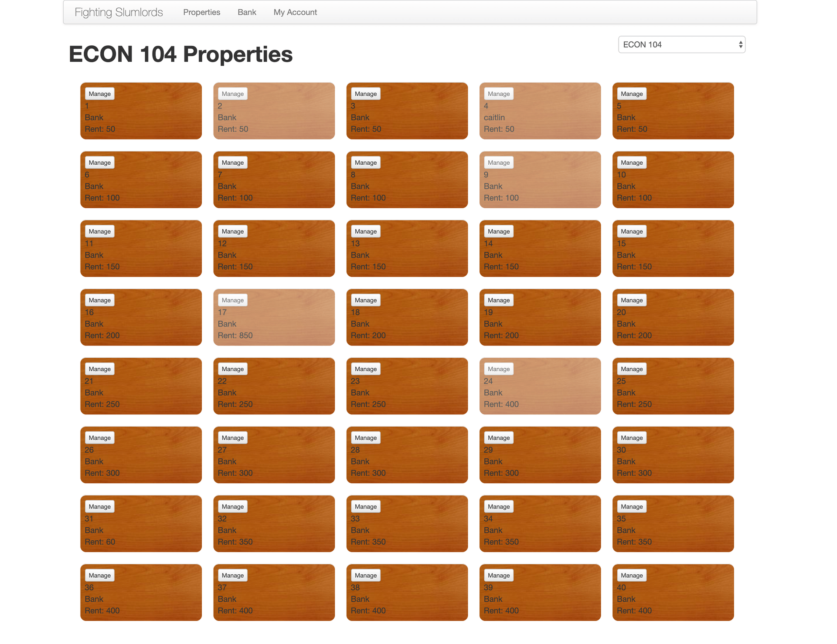
Task: Manage property 24 with rent 400
Action: (x=499, y=369)
